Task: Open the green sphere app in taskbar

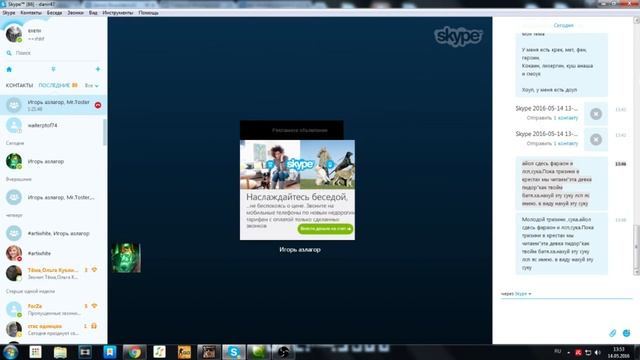Action: pyautogui.click(x=258, y=352)
